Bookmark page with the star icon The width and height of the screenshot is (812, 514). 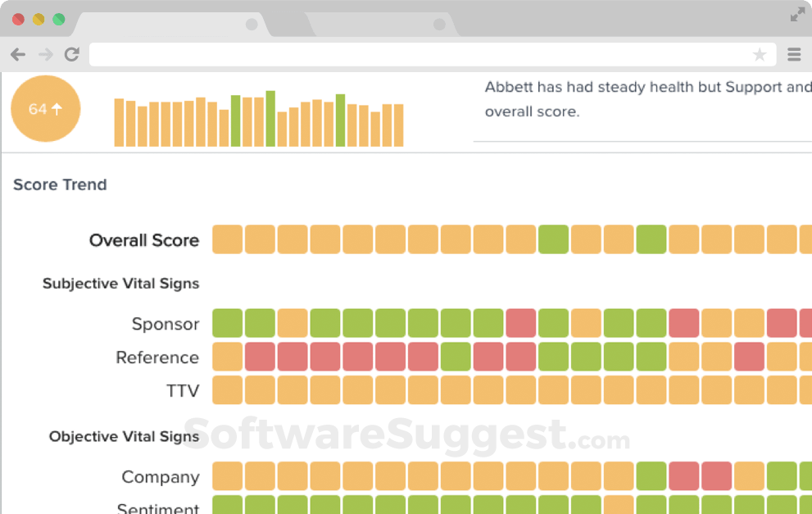coord(760,54)
